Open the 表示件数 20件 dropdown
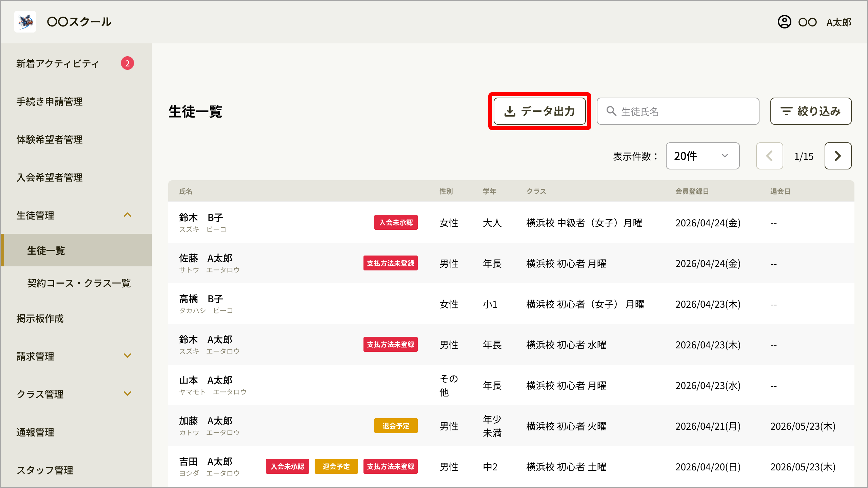Image resolution: width=868 pixels, height=488 pixels. tap(703, 156)
